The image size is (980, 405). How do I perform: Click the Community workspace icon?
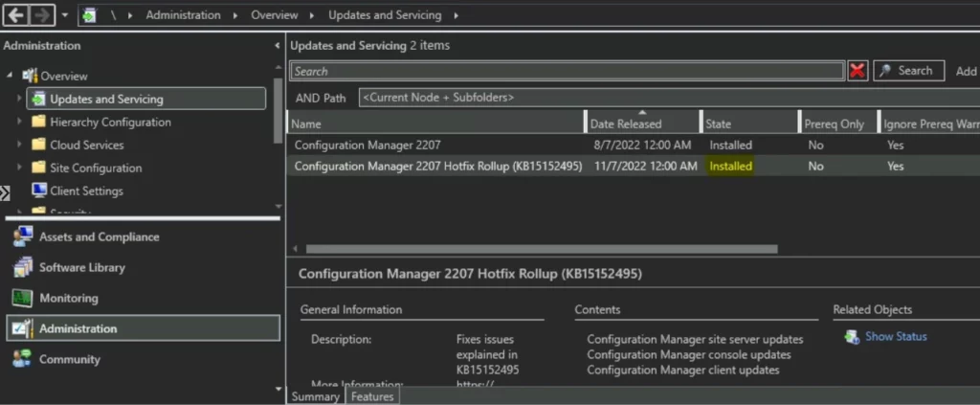click(x=23, y=359)
